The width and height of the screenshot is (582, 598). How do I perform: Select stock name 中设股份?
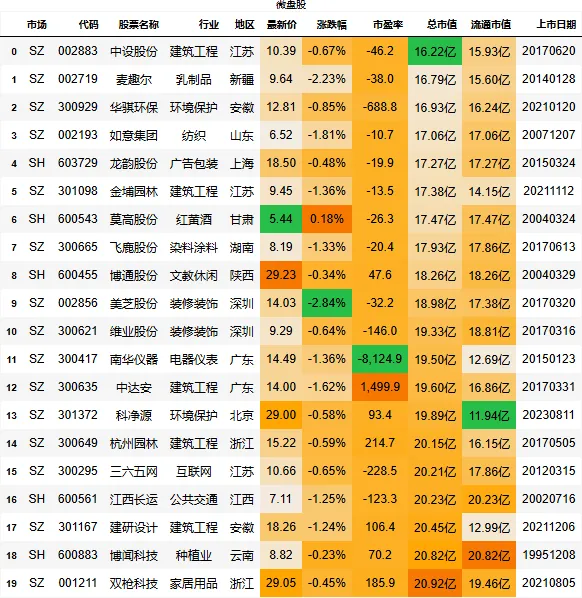[x=134, y=51]
